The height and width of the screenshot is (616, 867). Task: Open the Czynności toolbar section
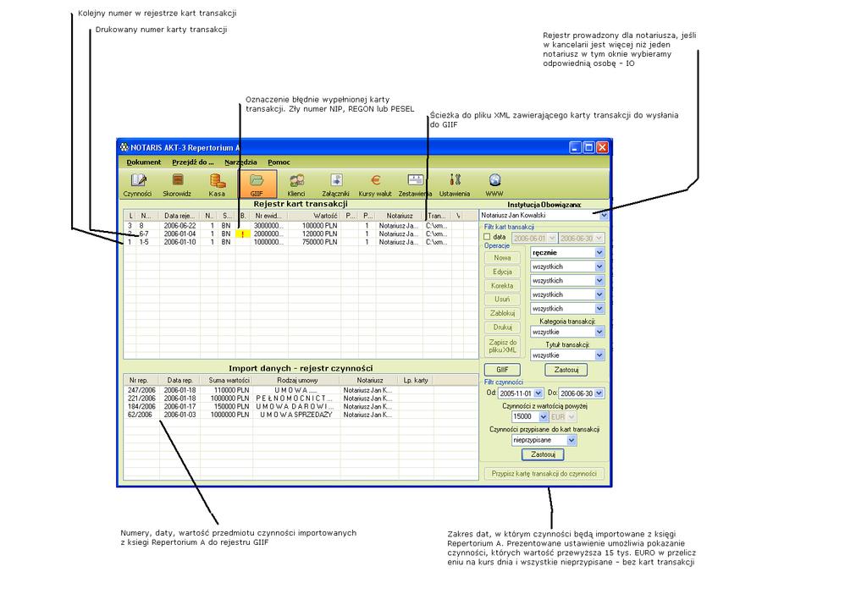point(138,184)
